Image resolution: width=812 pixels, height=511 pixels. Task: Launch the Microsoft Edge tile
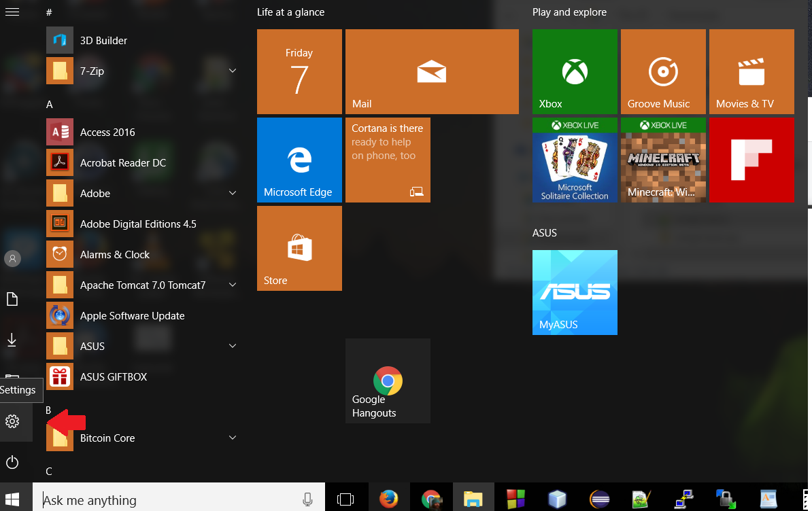pyautogui.click(x=299, y=160)
